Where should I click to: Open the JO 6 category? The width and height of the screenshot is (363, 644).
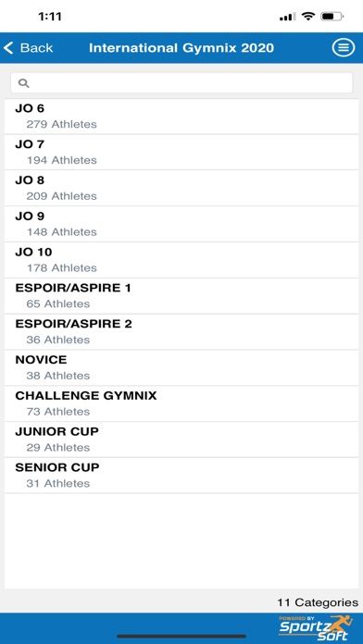[x=181, y=117]
